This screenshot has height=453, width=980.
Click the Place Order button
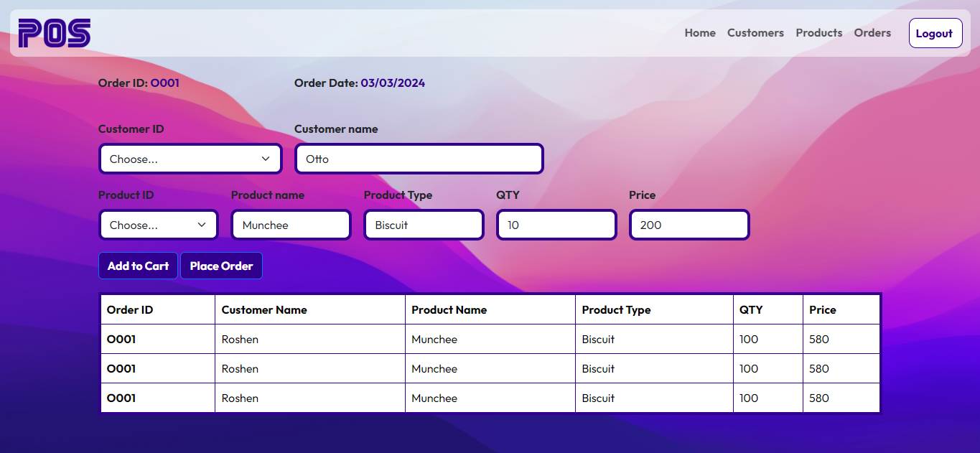pos(221,266)
